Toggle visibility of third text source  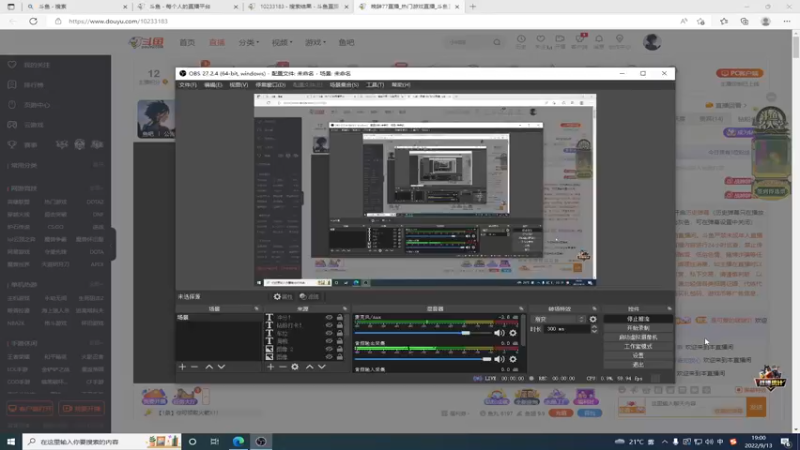click(329, 333)
